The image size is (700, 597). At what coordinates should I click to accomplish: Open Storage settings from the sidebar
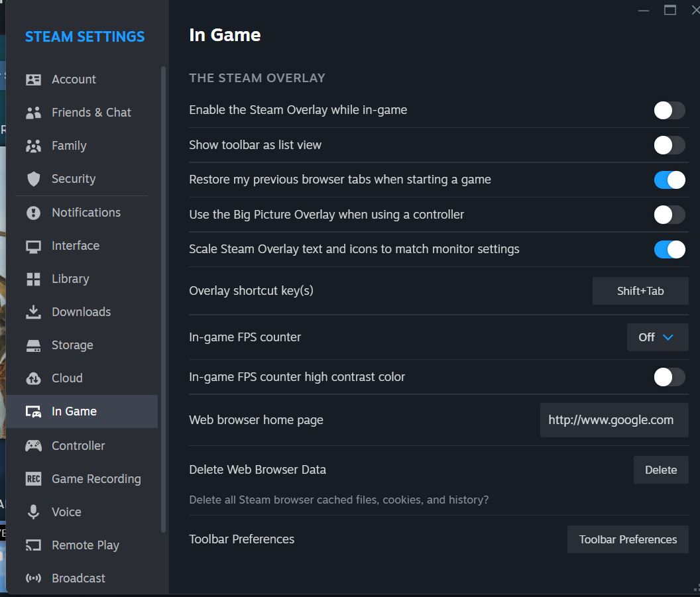(72, 345)
